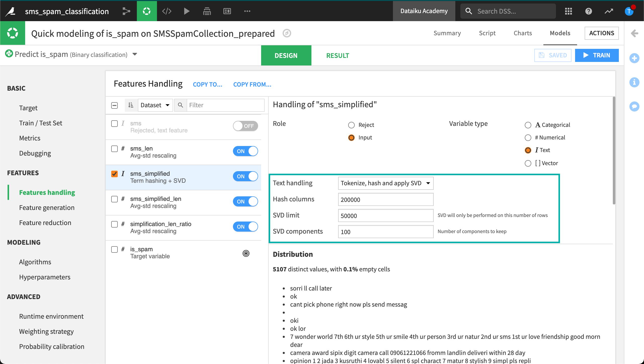The width and height of the screenshot is (644, 364).
Task: Open the Train / Test Set section
Action: click(41, 123)
